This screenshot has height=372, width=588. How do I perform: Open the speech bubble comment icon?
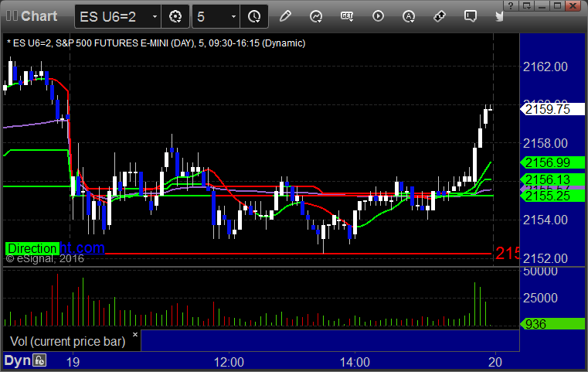pyautogui.click(x=471, y=16)
